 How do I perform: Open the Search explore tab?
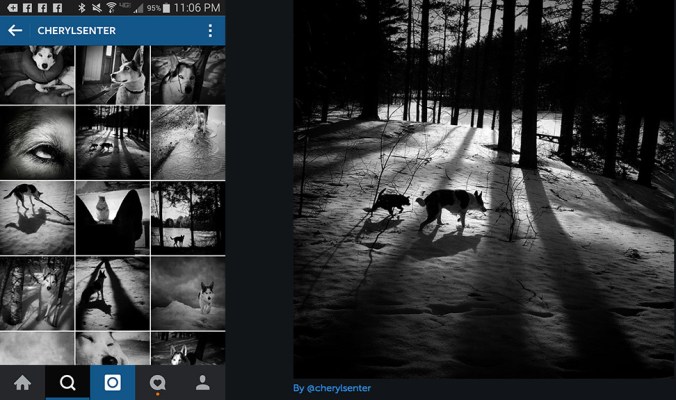[67, 382]
